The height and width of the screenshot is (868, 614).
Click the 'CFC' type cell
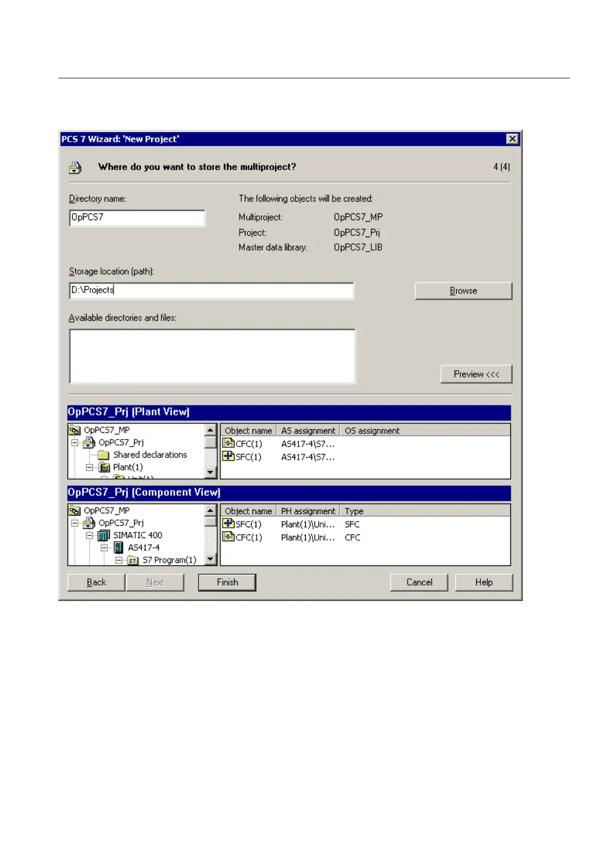(353, 537)
